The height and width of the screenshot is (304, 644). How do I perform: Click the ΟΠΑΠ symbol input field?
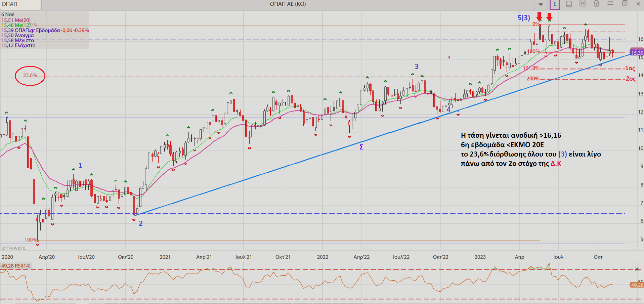(20, 4)
